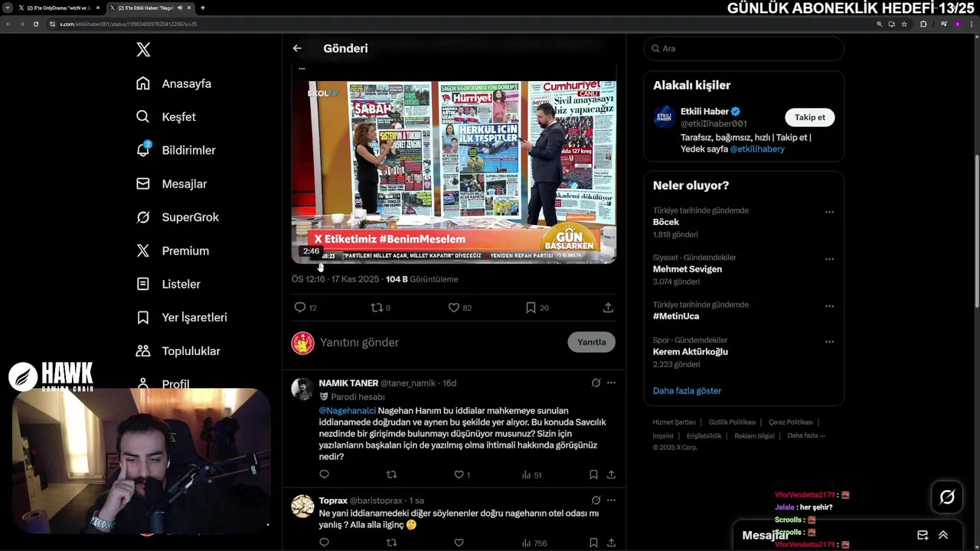Image resolution: width=980 pixels, height=551 pixels.
Task: Open the browser tab search dropdown
Action: (7, 8)
